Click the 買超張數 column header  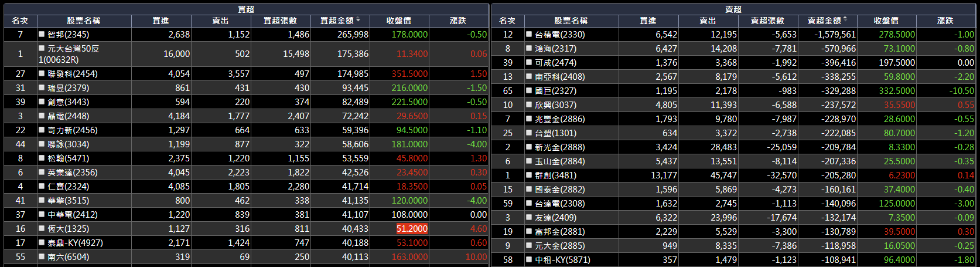click(x=281, y=21)
